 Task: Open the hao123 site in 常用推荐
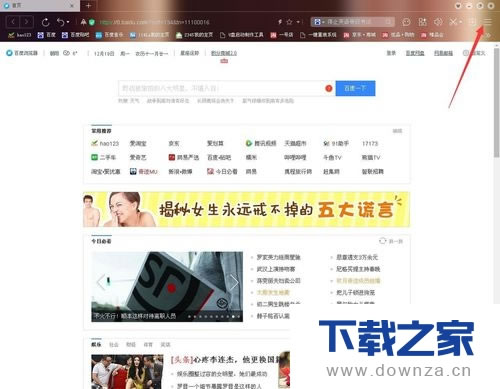tap(105, 143)
